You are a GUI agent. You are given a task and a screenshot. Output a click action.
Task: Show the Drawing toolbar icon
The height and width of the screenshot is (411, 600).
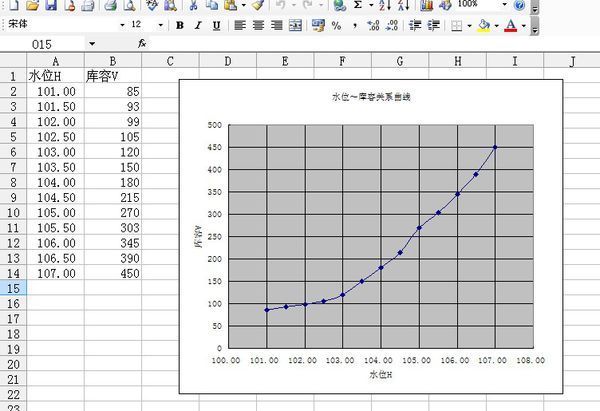click(445, 5)
